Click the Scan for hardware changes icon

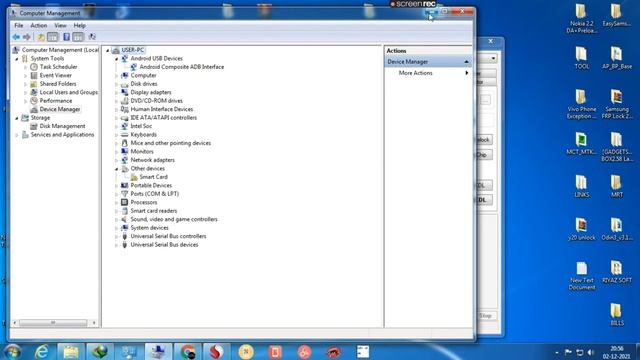point(92,37)
